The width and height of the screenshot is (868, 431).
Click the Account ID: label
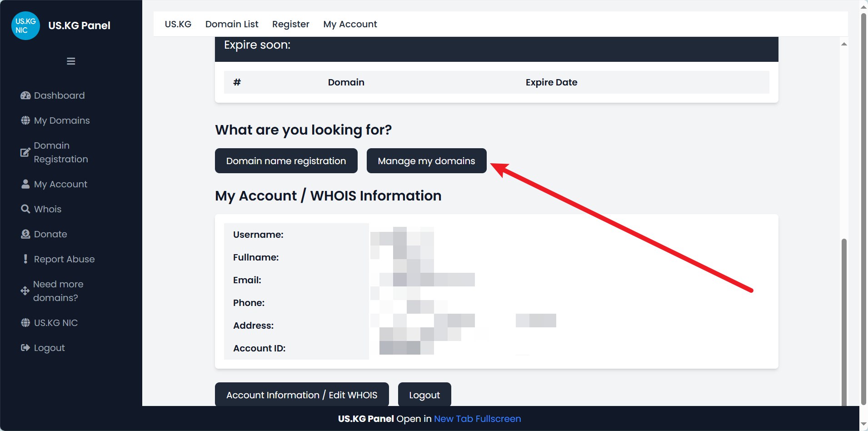click(259, 348)
